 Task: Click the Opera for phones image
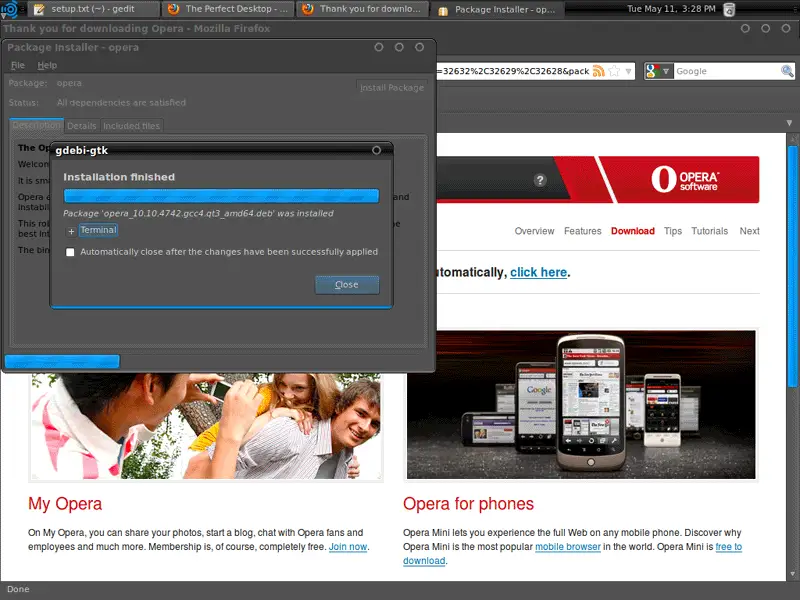[581, 405]
